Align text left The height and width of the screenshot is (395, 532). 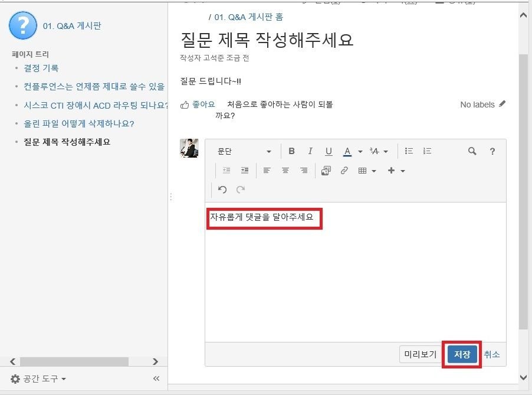[267, 171]
